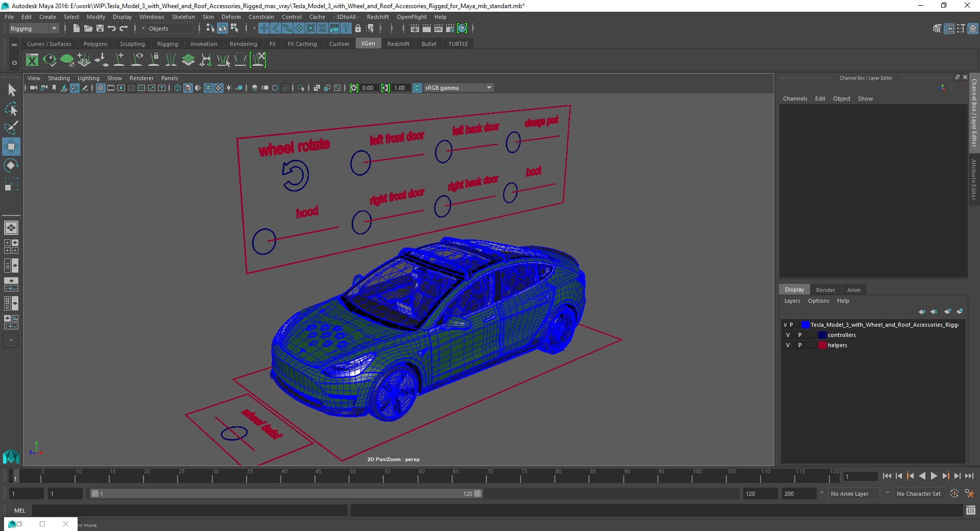Open the XGen window shelf icon
The height and width of the screenshot is (531, 980).
32,60
